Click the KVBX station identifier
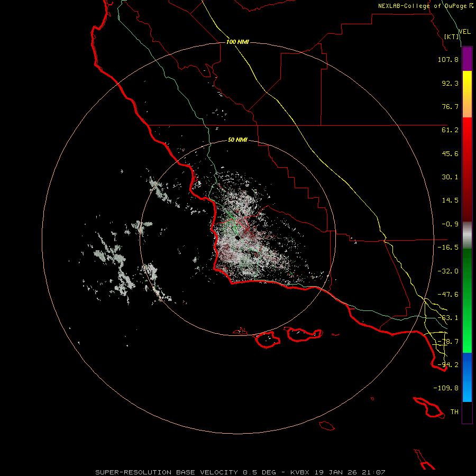This screenshot has width=476, height=476. point(300,472)
